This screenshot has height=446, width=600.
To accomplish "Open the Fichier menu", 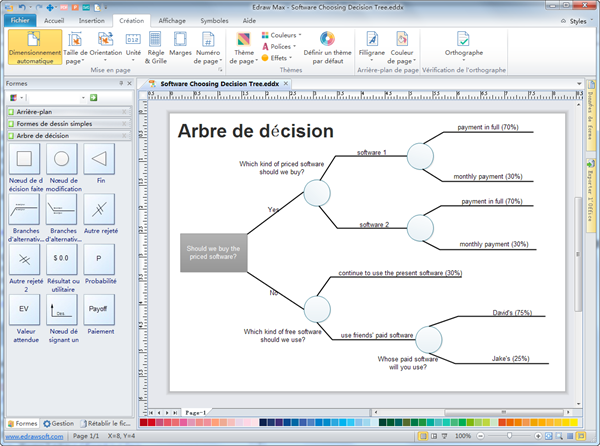I will click(20, 19).
